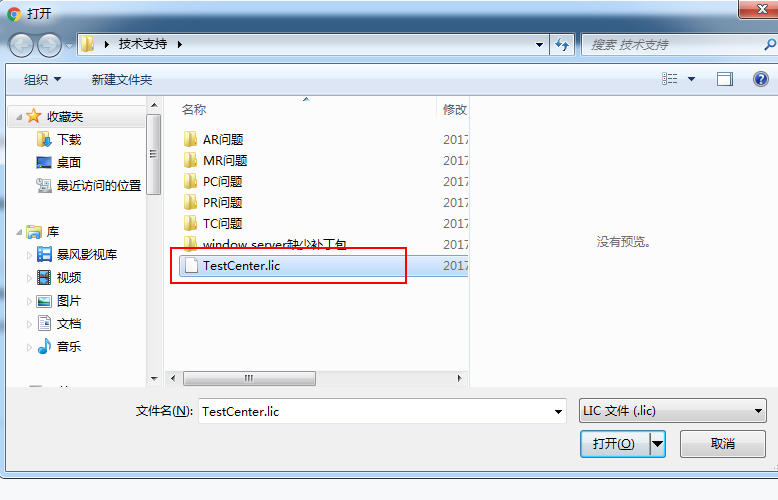Click the 文件名 input field
The width and height of the screenshot is (778, 500).
tap(382, 411)
